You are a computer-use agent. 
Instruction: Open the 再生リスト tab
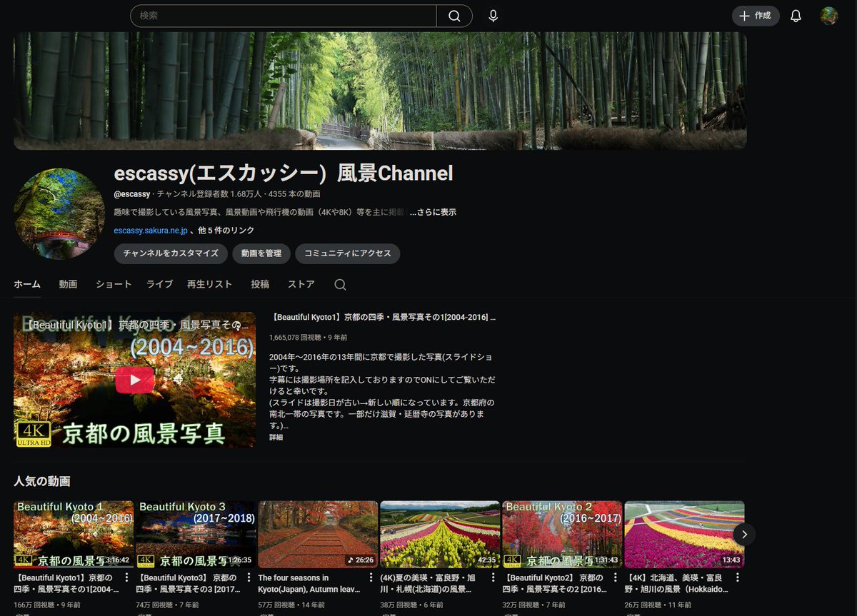209,284
